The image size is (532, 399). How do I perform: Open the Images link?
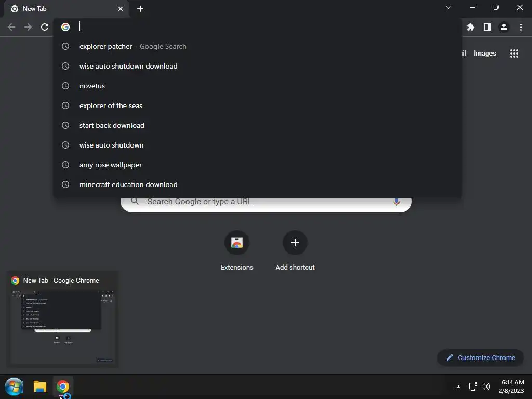click(x=485, y=54)
